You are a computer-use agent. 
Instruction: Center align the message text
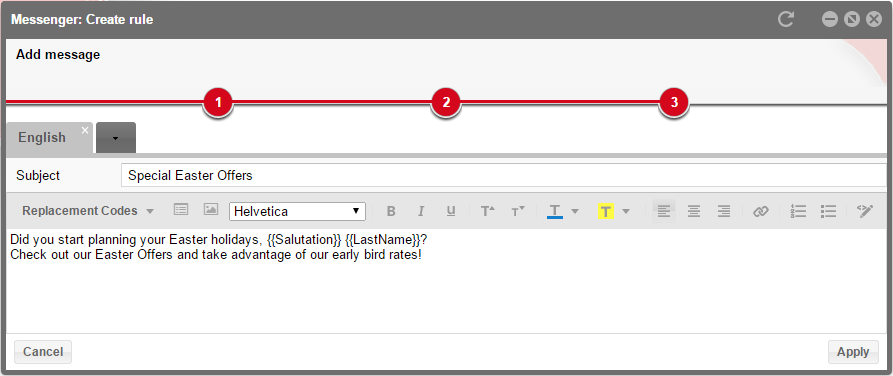click(x=694, y=211)
